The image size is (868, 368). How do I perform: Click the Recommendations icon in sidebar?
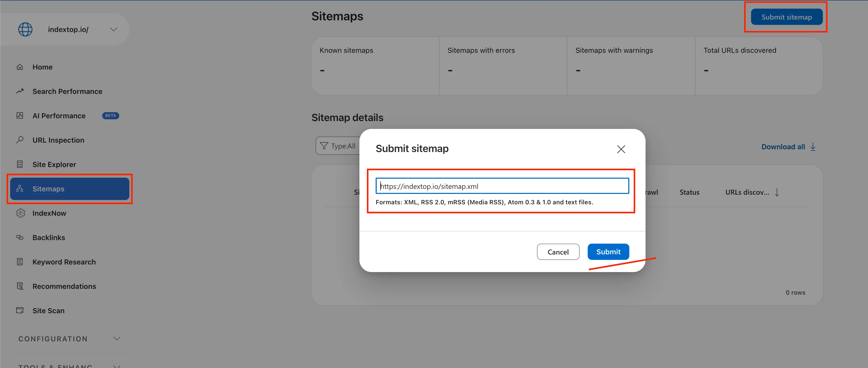[x=20, y=286]
